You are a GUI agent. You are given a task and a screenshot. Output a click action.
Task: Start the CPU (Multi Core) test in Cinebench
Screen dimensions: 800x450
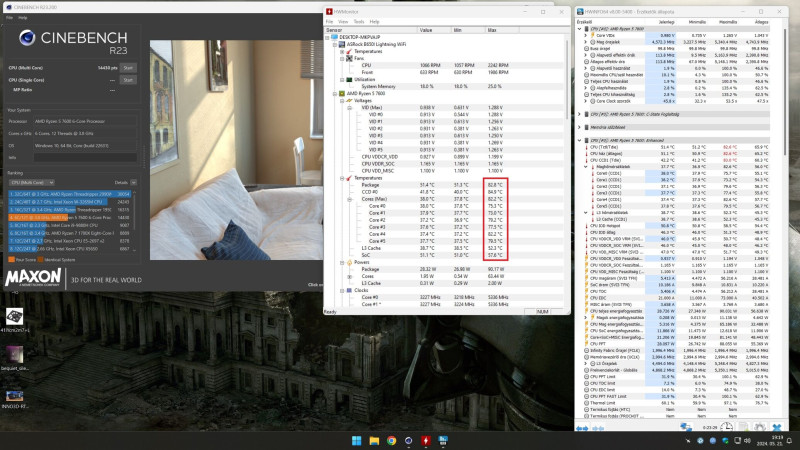(128, 68)
